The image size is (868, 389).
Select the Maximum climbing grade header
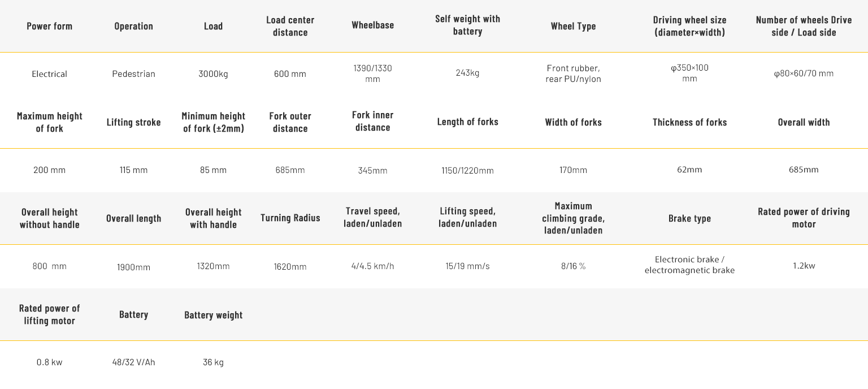[x=573, y=218]
